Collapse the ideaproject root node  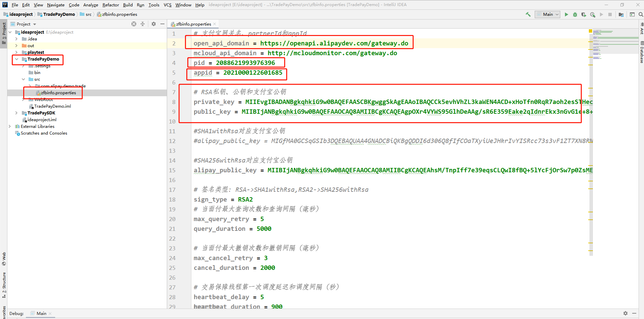10,32
